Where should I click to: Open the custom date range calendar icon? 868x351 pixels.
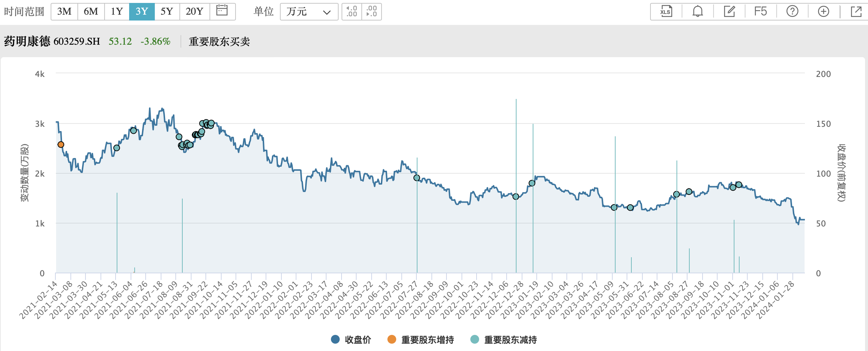[223, 11]
